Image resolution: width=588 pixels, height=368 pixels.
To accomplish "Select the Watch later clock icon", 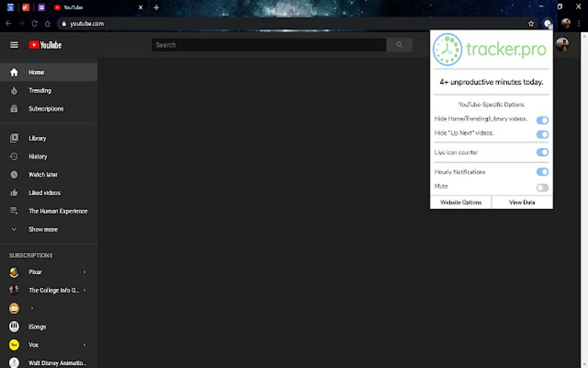I will tap(14, 174).
